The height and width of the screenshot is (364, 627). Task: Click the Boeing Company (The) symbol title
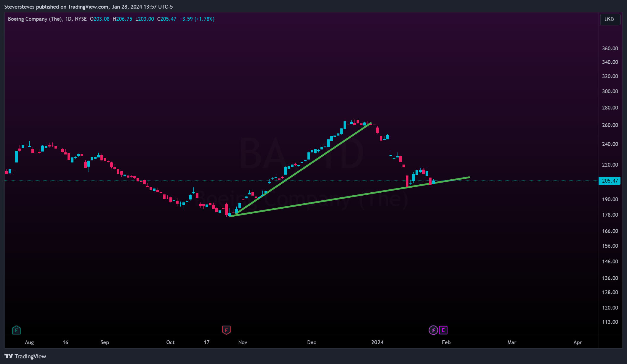point(35,19)
